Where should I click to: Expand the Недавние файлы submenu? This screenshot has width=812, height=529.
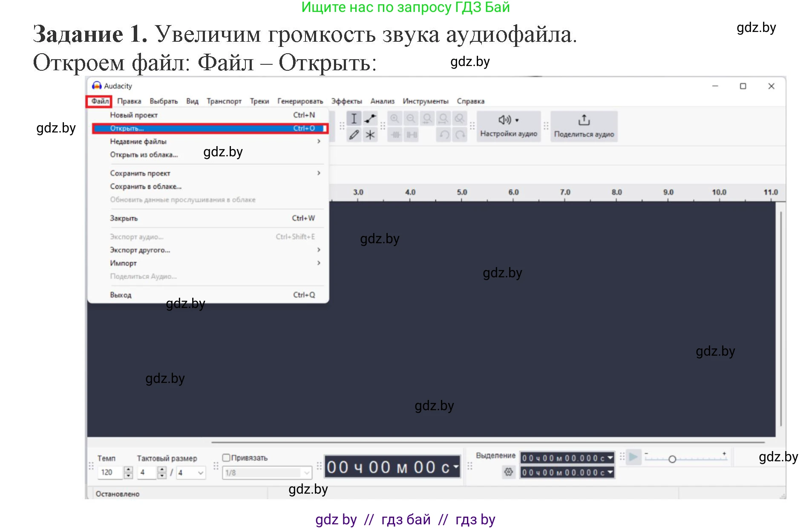[138, 141]
